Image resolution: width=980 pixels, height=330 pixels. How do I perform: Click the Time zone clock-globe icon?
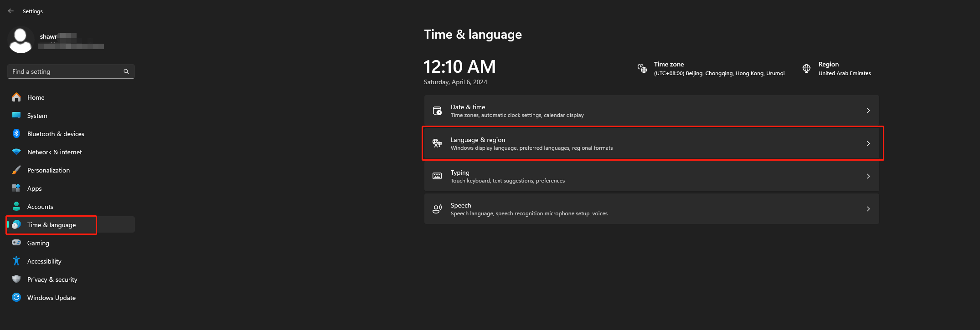pyautogui.click(x=642, y=68)
